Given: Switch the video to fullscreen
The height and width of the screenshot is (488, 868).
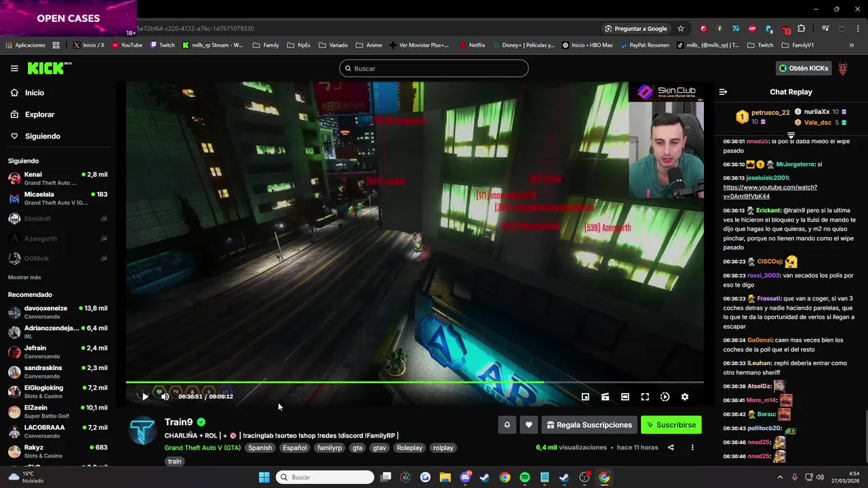Looking at the screenshot, I should pos(645,396).
